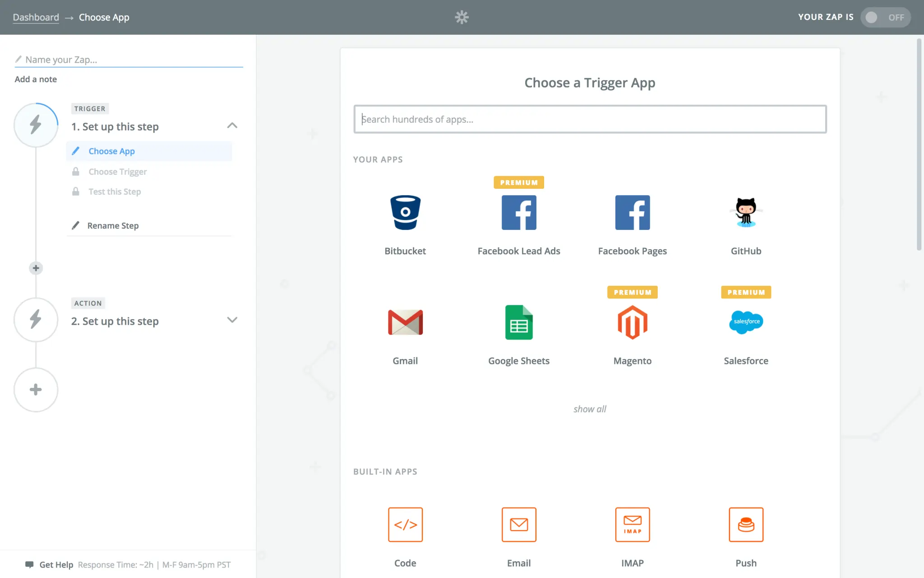This screenshot has width=924, height=578.
Task: Open Get Help link
Action: [x=56, y=564]
